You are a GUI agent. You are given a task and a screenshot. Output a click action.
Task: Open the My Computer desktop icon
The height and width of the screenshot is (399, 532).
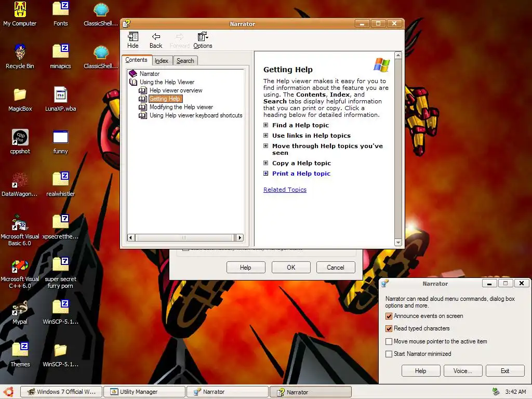[20, 14]
